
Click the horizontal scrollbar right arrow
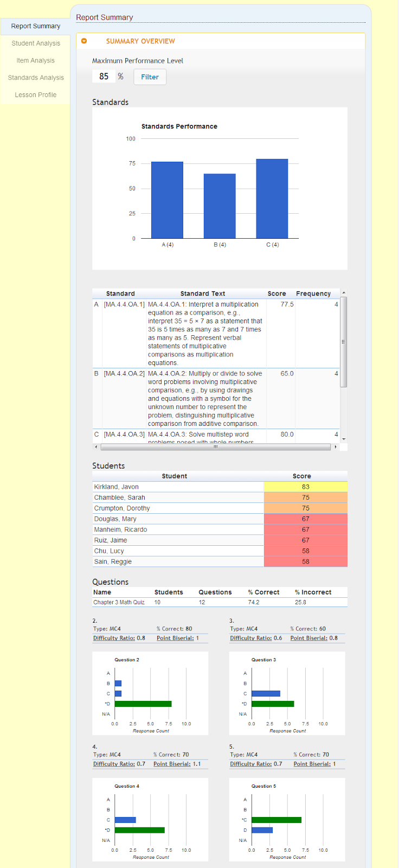pos(336,447)
